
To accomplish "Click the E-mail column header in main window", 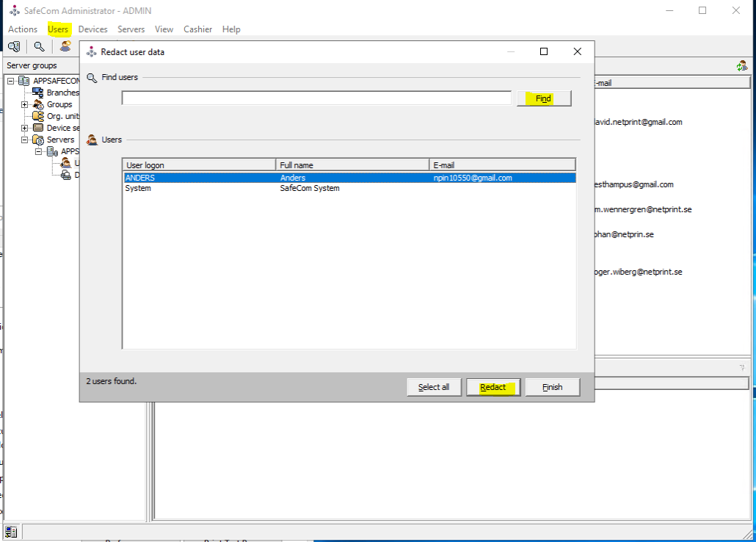I will click(672, 83).
